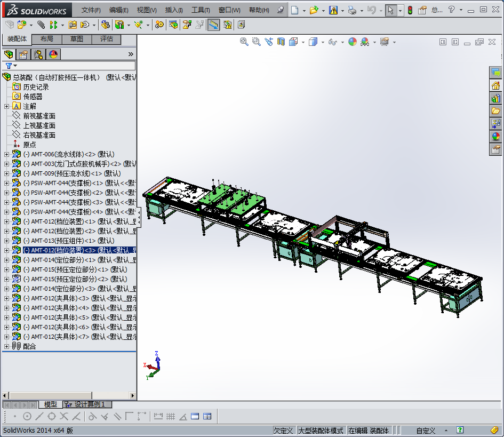Click the Rebuild traffic light icon
The width and height of the screenshot is (504, 437).
click(x=410, y=10)
